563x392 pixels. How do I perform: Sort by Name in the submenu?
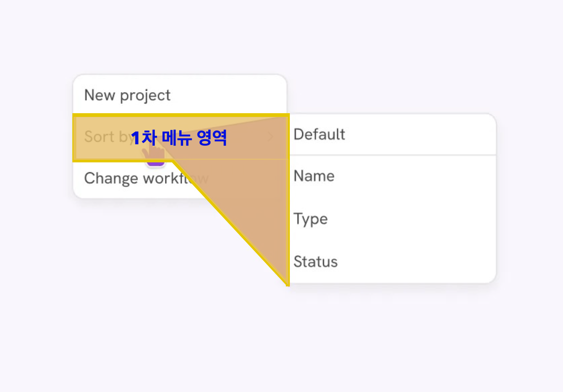point(392,176)
